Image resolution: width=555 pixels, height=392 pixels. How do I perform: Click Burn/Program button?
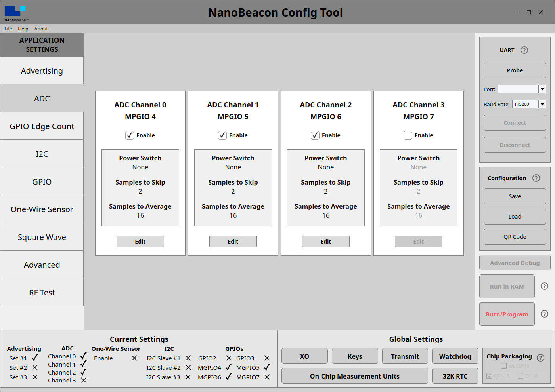pyautogui.click(x=507, y=314)
